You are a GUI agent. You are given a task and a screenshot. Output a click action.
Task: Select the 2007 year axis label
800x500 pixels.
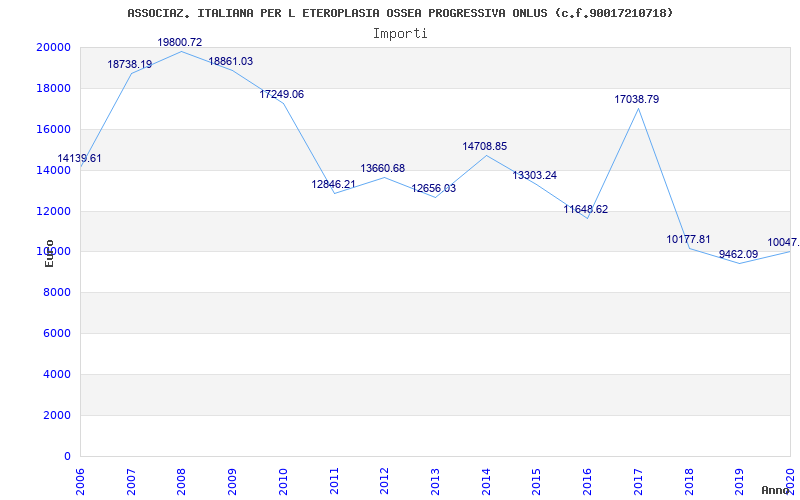pyautogui.click(x=131, y=481)
